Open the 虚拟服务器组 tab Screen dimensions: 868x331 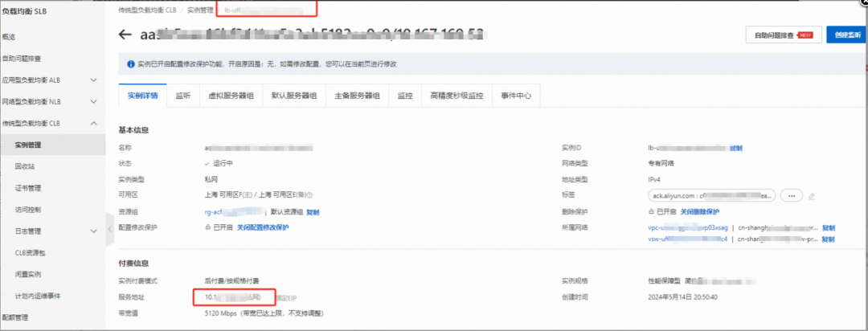(231, 96)
